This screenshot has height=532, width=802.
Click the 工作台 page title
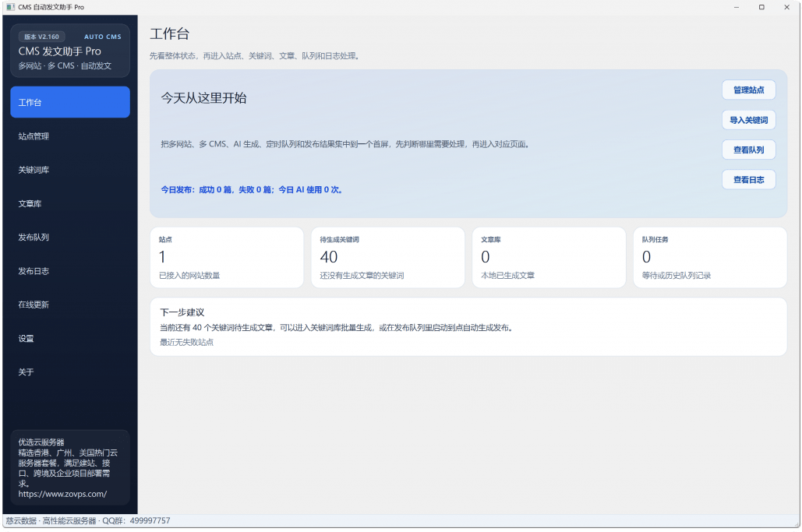(170, 34)
